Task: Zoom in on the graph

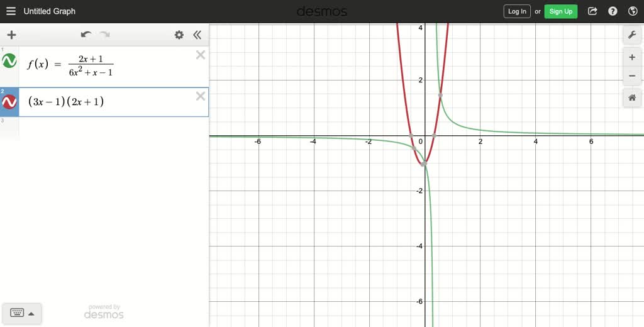Action: tap(632, 57)
